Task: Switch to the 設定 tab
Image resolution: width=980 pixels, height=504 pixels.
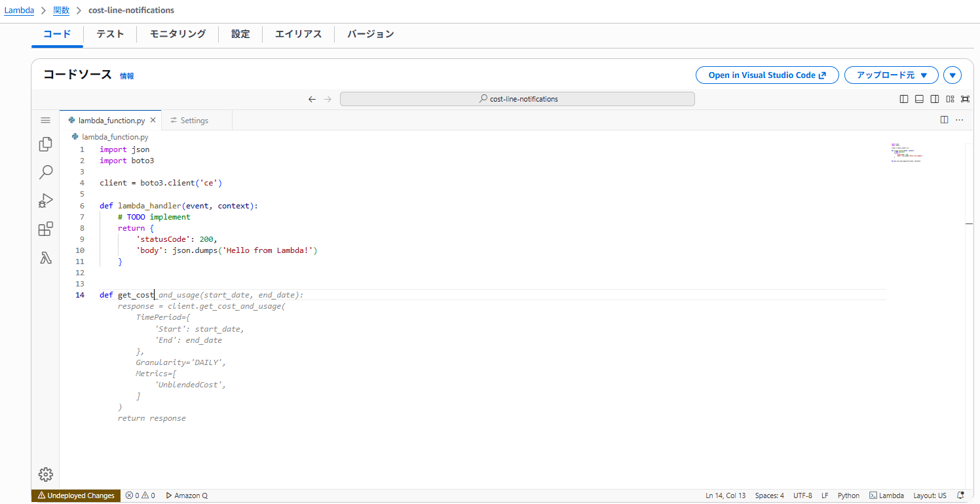Action: coord(240,34)
